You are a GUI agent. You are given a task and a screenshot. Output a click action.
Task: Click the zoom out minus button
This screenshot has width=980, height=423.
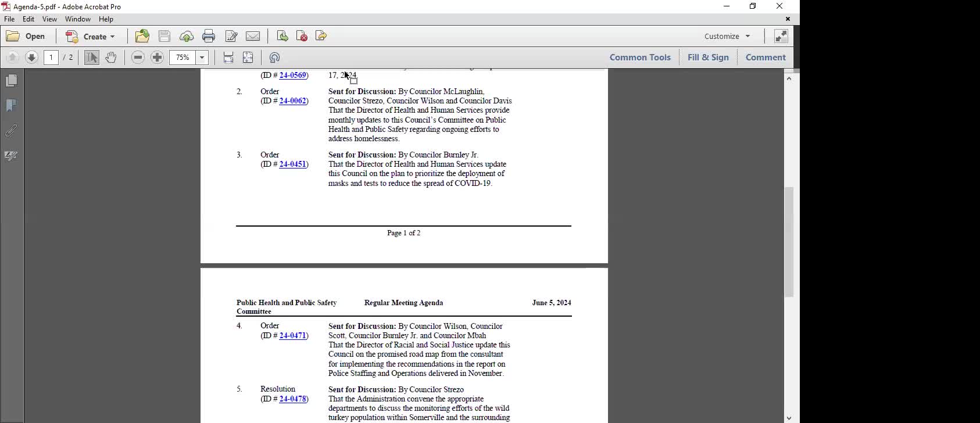tap(138, 57)
